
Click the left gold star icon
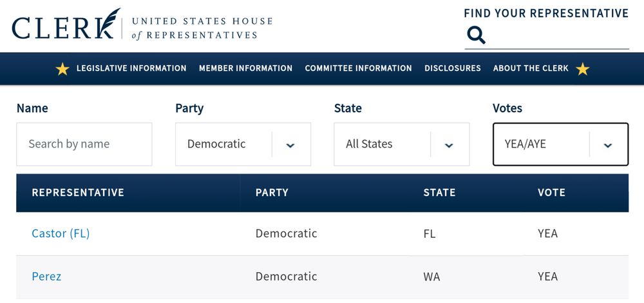(x=62, y=68)
